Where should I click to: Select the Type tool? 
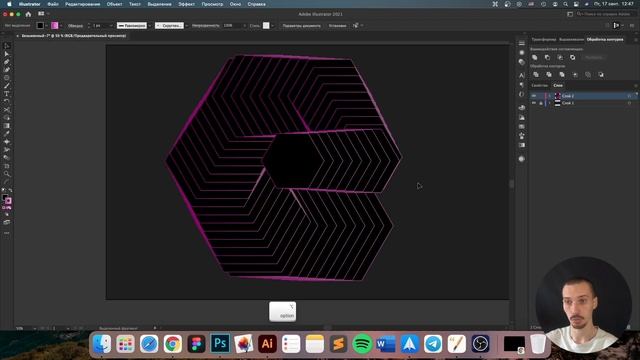(x=7, y=93)
